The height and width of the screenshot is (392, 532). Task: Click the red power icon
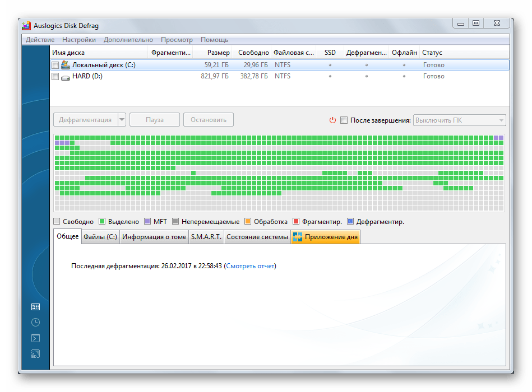[x=332, y=120]
